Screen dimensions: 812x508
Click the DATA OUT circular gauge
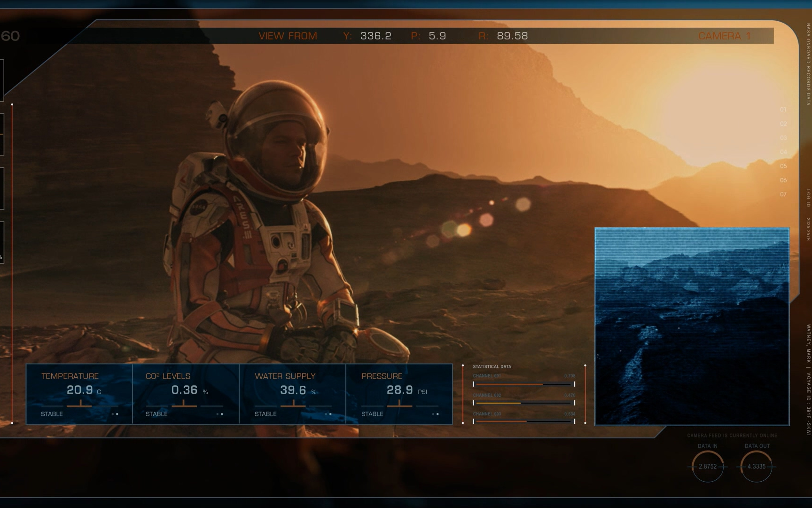[x=757, y=466]
